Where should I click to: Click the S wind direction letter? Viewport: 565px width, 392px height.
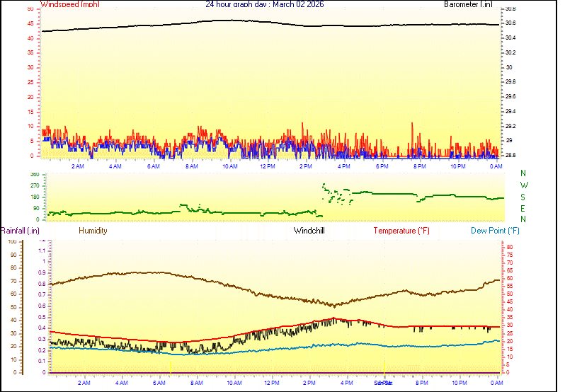523,197
